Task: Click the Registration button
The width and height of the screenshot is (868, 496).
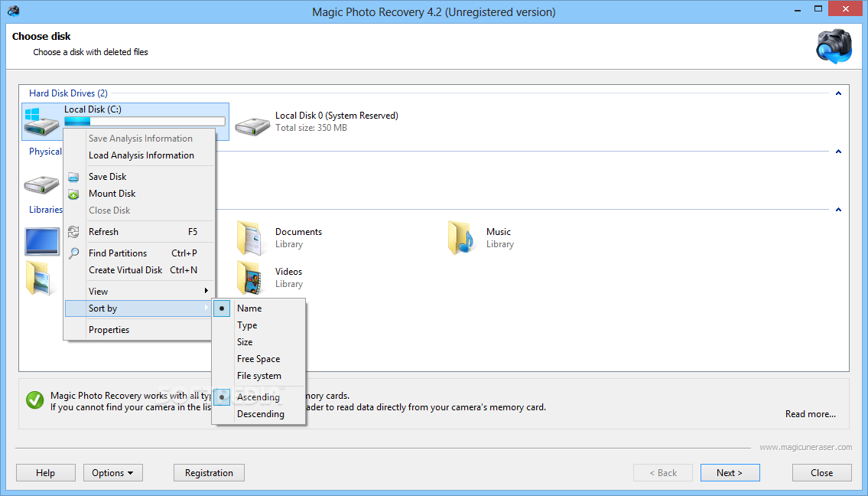Action: (x=209, y=473)
